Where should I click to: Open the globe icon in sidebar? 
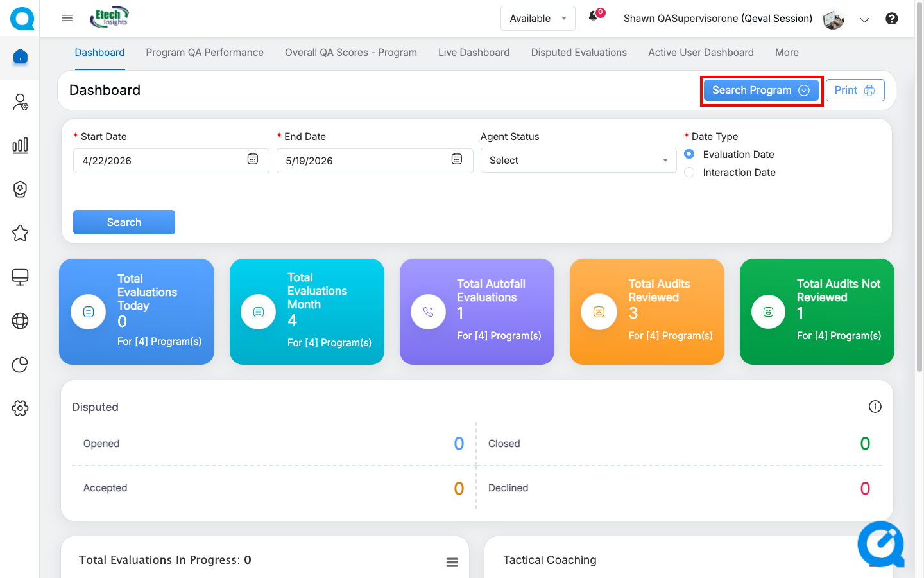pyautogui.click(x=21, y=321)
